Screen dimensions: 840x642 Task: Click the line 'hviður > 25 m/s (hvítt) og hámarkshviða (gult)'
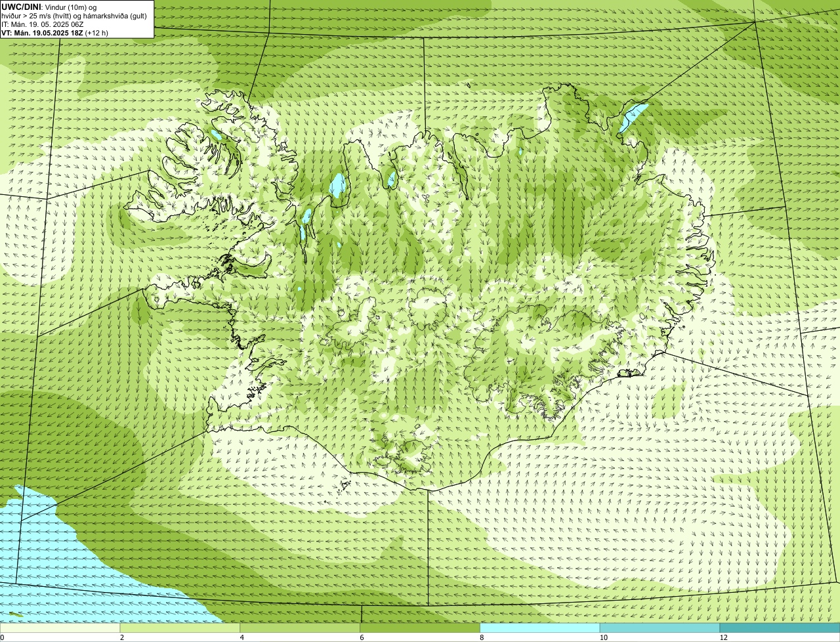[x=74, y=16]
